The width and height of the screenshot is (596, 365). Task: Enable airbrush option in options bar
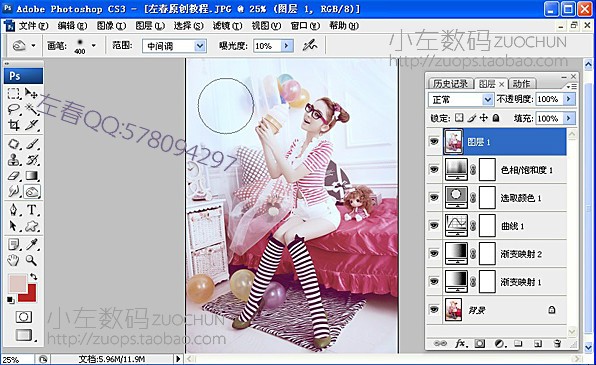[310, 46]
